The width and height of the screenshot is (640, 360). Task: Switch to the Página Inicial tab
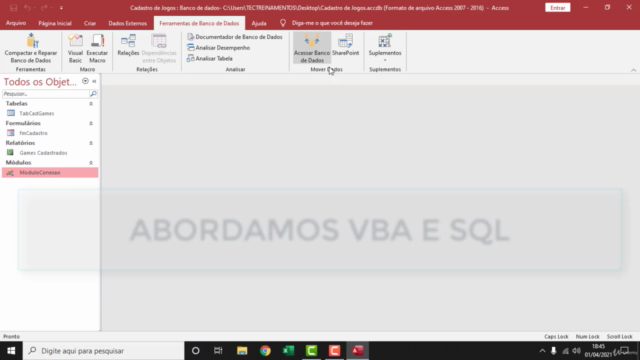[55, 23]
